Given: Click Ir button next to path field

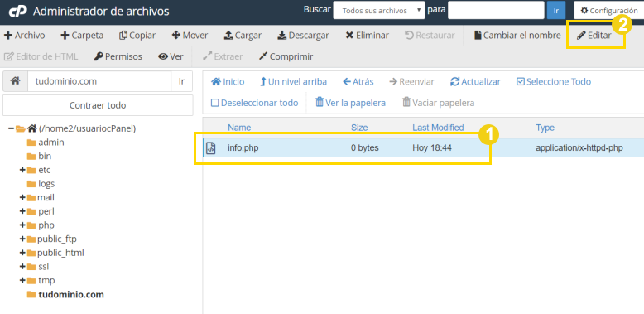Looking at the screenshot, I should [x=181, y=81].
